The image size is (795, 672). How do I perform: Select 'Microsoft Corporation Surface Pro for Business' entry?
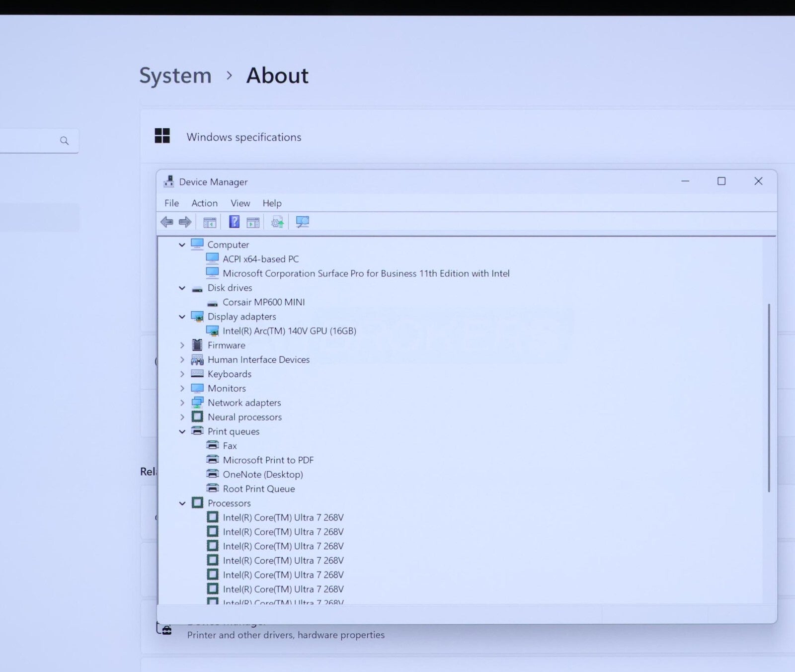[366, 273]
